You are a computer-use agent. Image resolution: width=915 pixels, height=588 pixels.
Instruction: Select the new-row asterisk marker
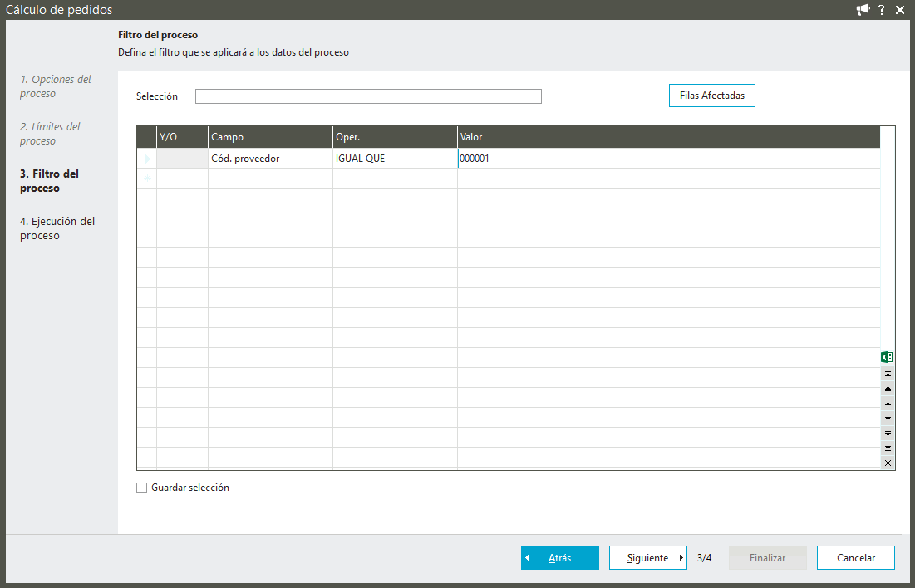[x=146, y=179]
